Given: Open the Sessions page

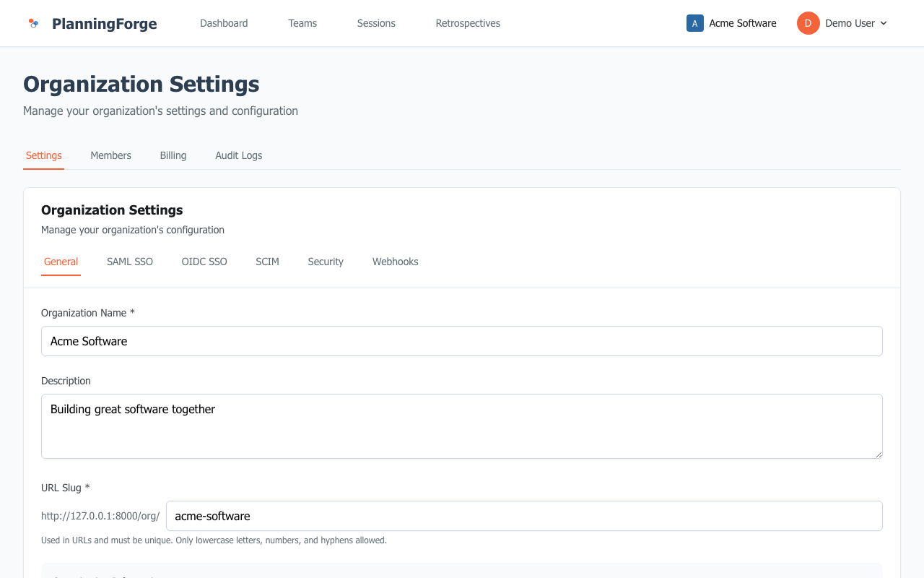Looking at the screenshot, I should click(x=376, y=23).
